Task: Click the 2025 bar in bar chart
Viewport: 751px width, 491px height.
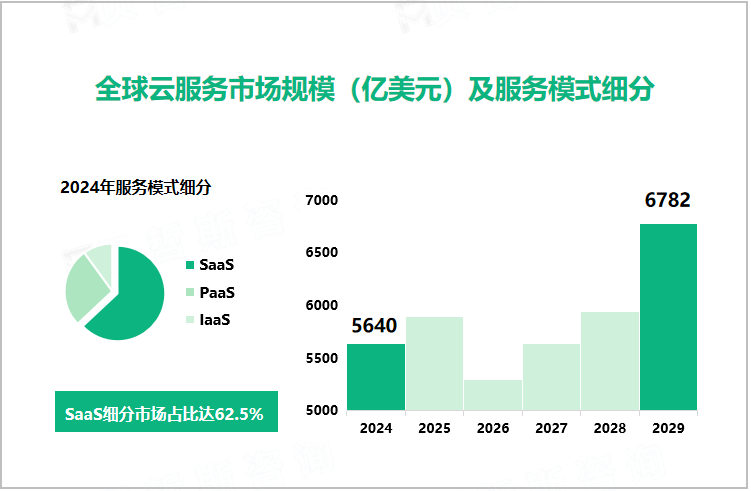Action: pos(434,364)
